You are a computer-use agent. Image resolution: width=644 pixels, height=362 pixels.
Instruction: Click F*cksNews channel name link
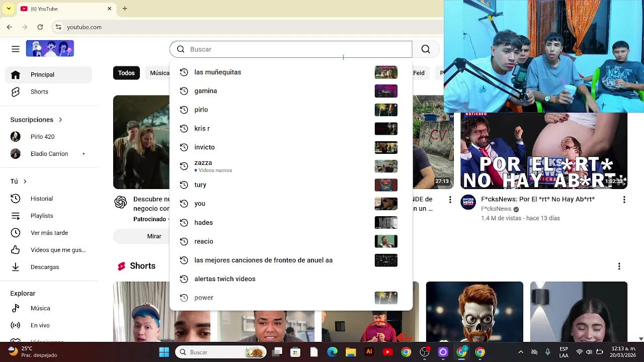[496, 209]
